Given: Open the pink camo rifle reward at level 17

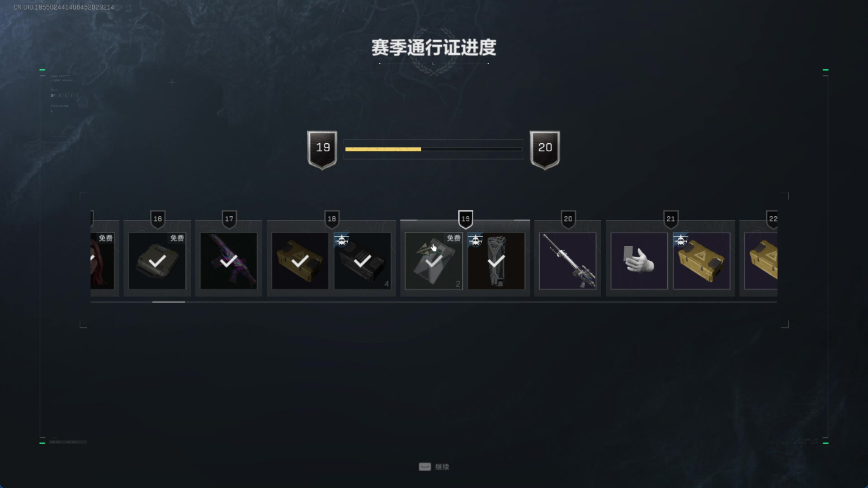Looking at the screenshot, I should (229, 261).
